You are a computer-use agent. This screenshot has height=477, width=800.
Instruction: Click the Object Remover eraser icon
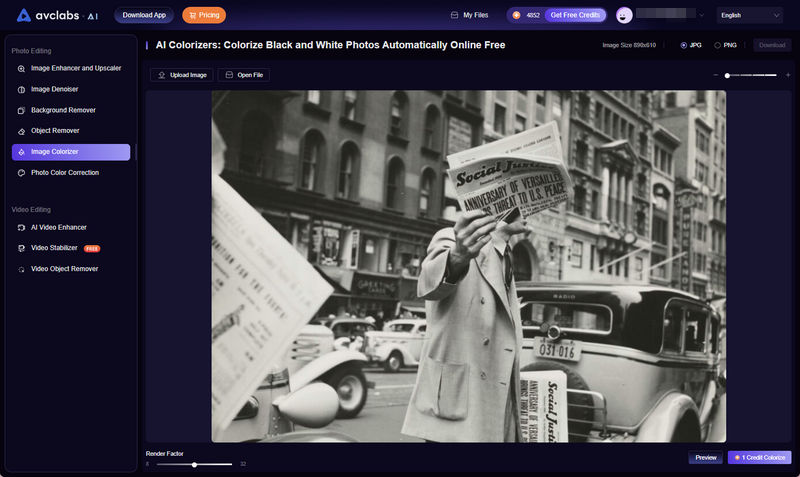click(x=22, y=131)
